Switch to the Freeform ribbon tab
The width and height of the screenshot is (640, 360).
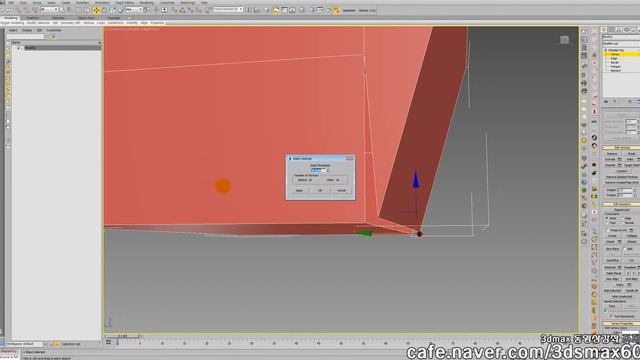tap(32, 18)
